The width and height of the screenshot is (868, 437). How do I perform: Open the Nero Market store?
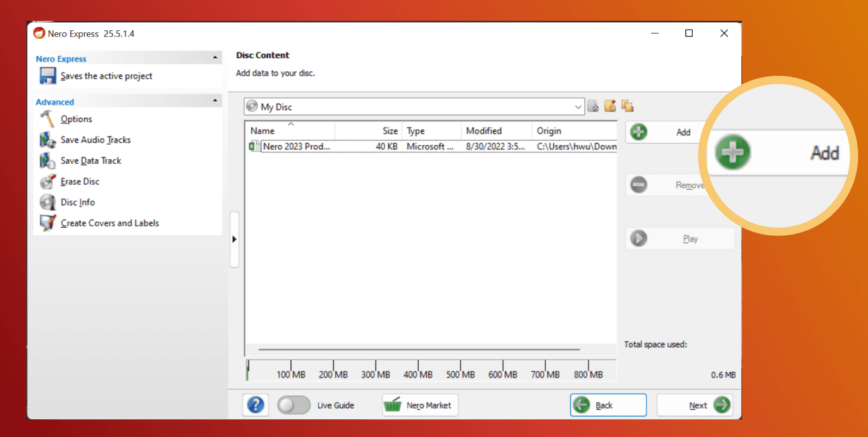click(x=420, y=405)
